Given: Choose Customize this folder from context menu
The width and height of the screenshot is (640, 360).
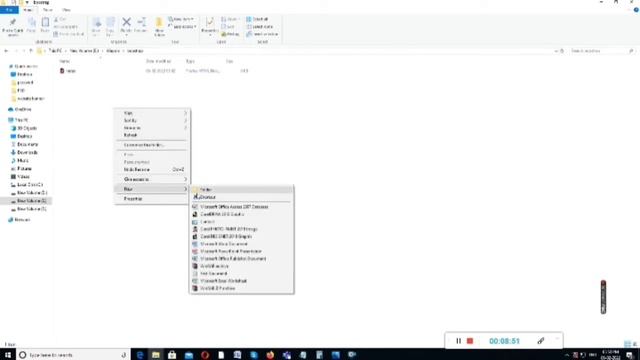Looking at the screenshot, I should click(x=151, y=145).
